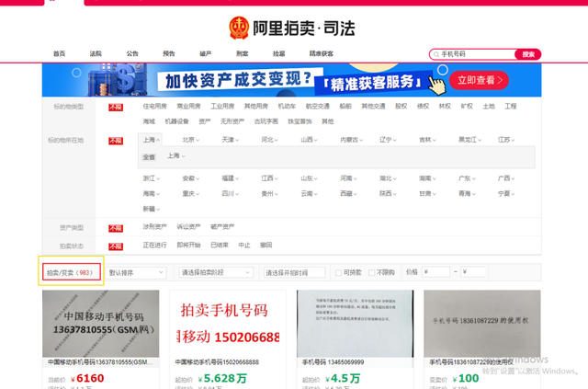This screenshot has height=389, width=588.
Task: Click the magnifier icon in search box
Action: pos(436,54)
